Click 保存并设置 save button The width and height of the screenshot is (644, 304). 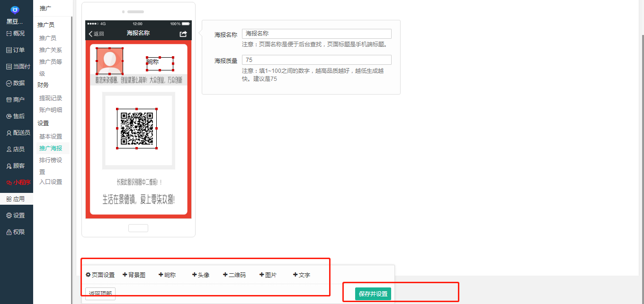(x=373, y=294)
